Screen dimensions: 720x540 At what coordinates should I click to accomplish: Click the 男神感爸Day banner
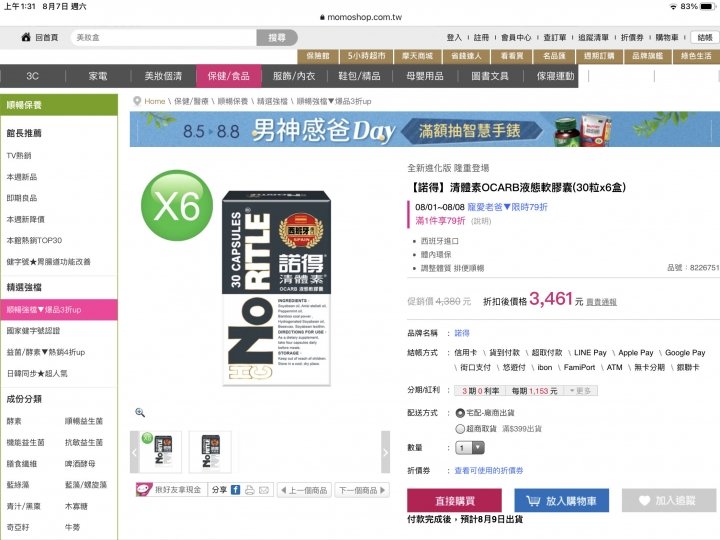425,129
